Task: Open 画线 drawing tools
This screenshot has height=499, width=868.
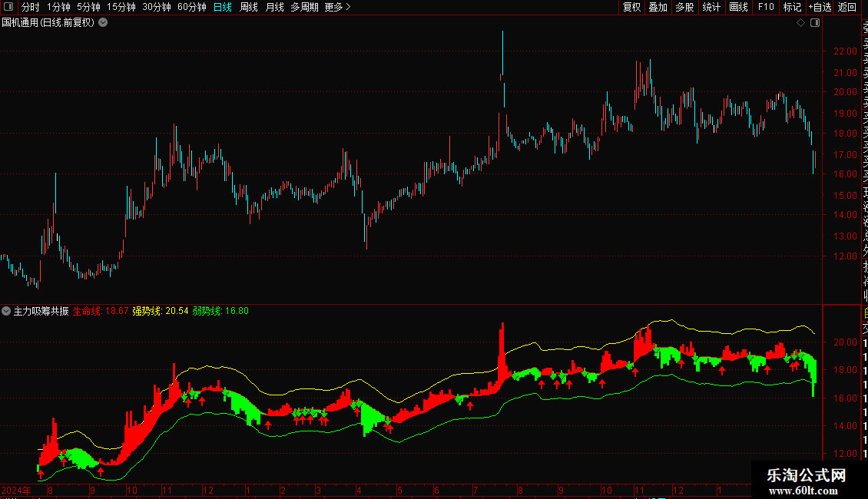Action: pos(738,7)
